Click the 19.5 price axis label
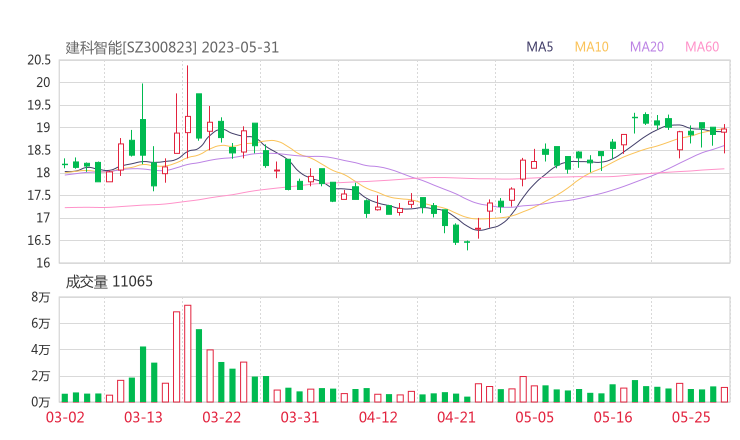 pyautogui.click(x=39, y=105)
